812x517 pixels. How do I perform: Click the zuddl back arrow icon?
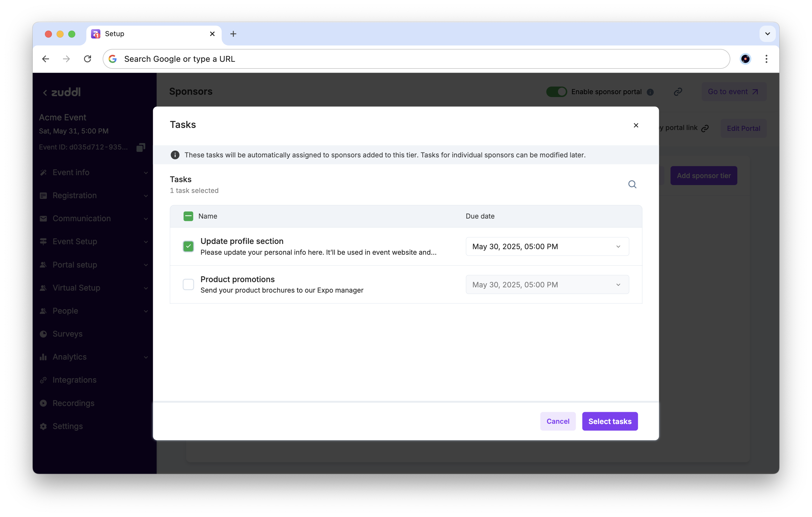click(x=45, y=93)
